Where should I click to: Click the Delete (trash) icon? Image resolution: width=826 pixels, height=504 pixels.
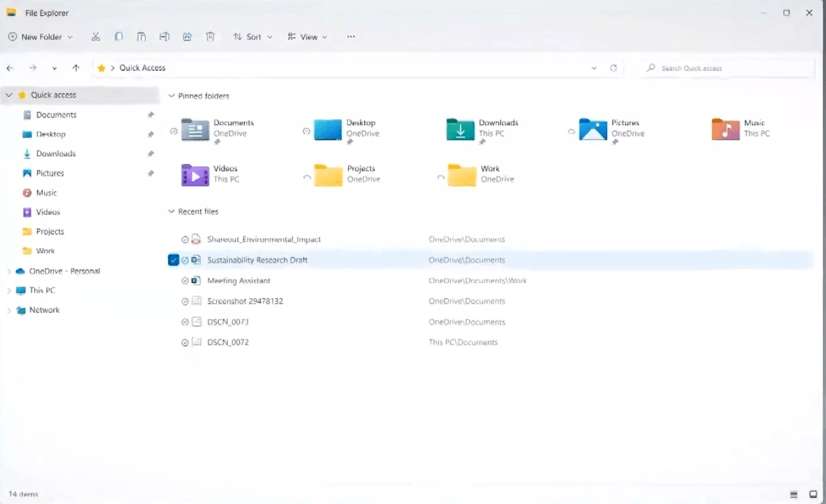[x=210, y=36]
